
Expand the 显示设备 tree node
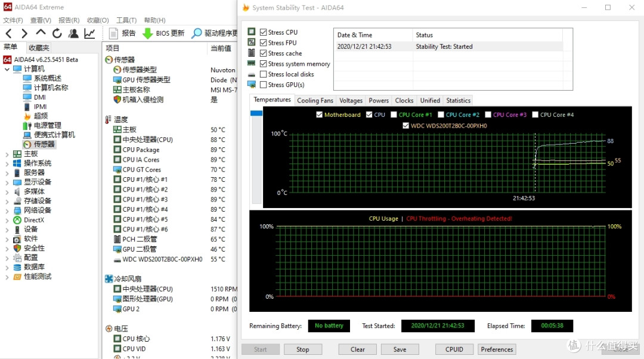[7, 182]
